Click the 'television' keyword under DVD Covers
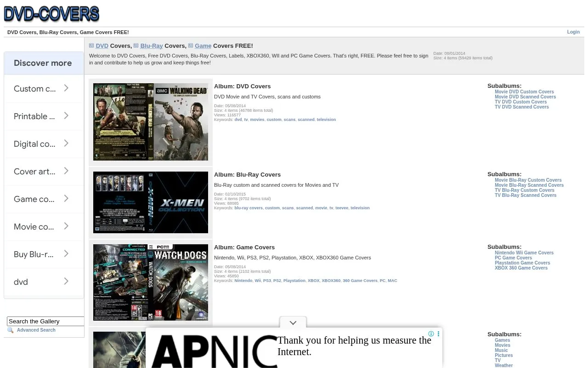This screenshot has width=588, height=368. [326, 120]
